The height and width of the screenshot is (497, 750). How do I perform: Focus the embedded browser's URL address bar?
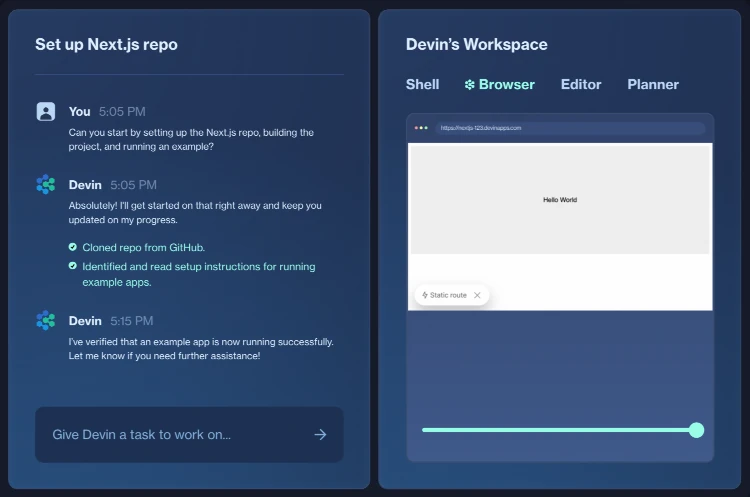tap(570, 128)
